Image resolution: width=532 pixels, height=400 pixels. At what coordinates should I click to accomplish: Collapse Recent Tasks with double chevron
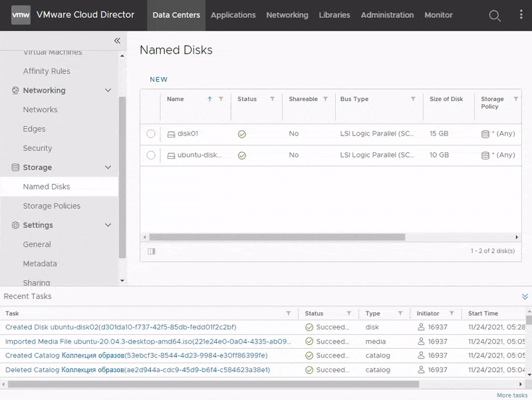pyautogui.click(x=525, y=296)
